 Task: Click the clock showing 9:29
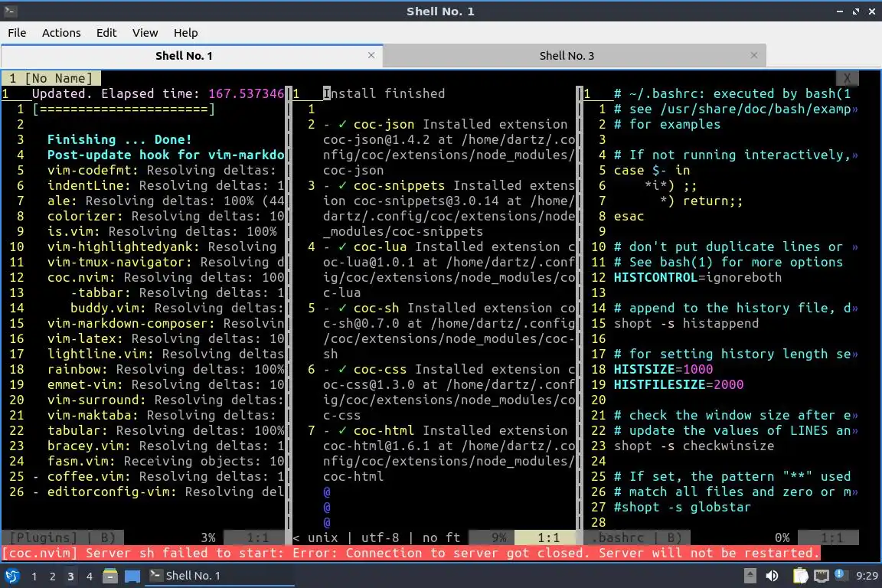coord(866,576)
